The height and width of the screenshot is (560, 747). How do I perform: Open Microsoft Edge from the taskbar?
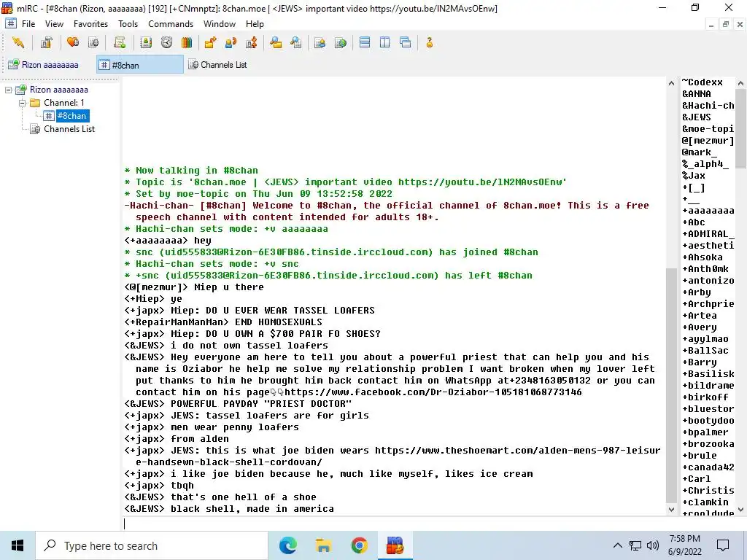click(x=287, y=545)
